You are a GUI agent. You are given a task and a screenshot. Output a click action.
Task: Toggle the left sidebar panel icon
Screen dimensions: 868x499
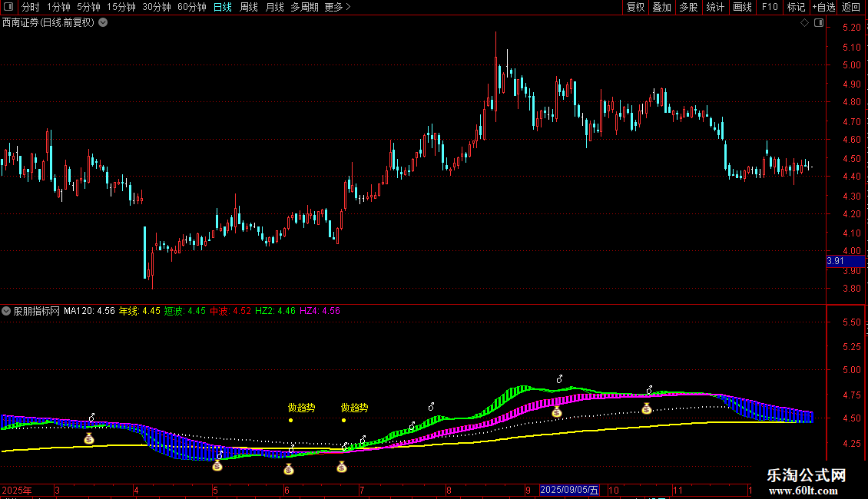[8, 7]
